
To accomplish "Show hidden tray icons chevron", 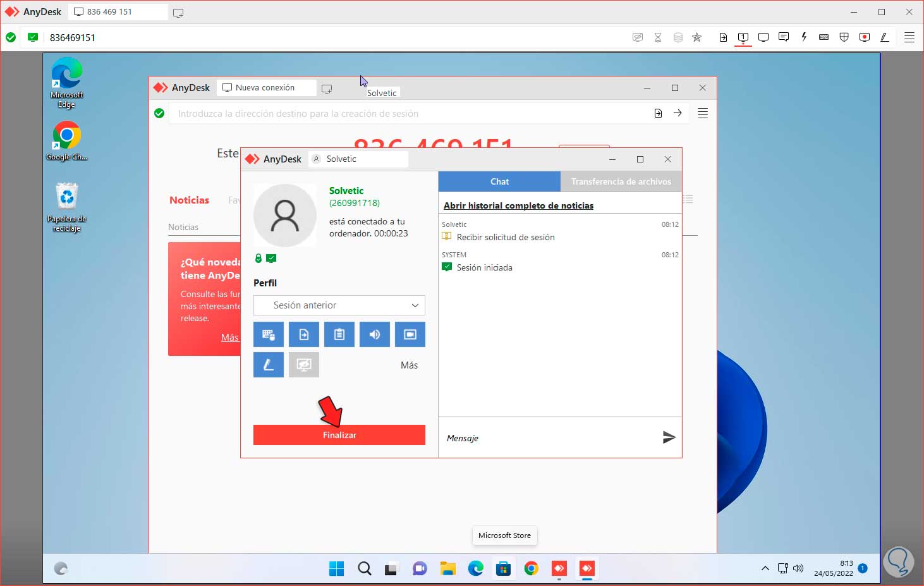I will [x=765, y=568].
